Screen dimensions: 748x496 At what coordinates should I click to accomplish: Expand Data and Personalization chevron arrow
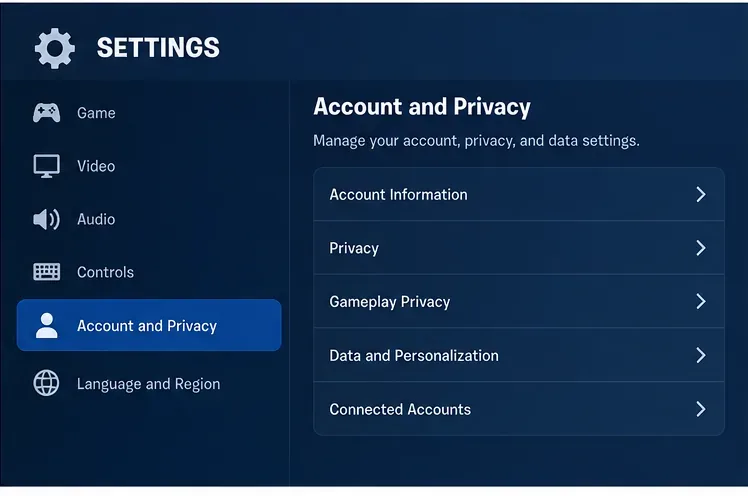[700, 355]
